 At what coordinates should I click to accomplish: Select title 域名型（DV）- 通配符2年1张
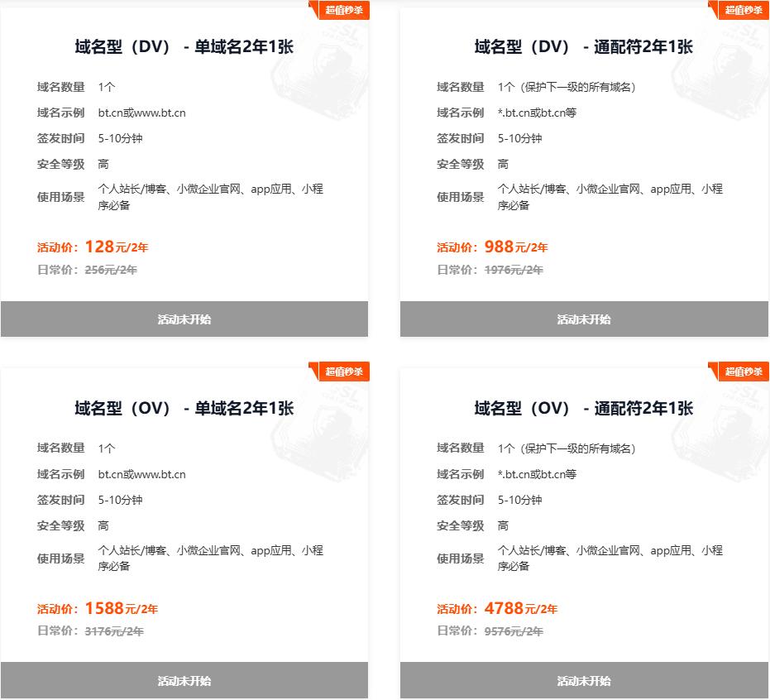pos(584,46)
